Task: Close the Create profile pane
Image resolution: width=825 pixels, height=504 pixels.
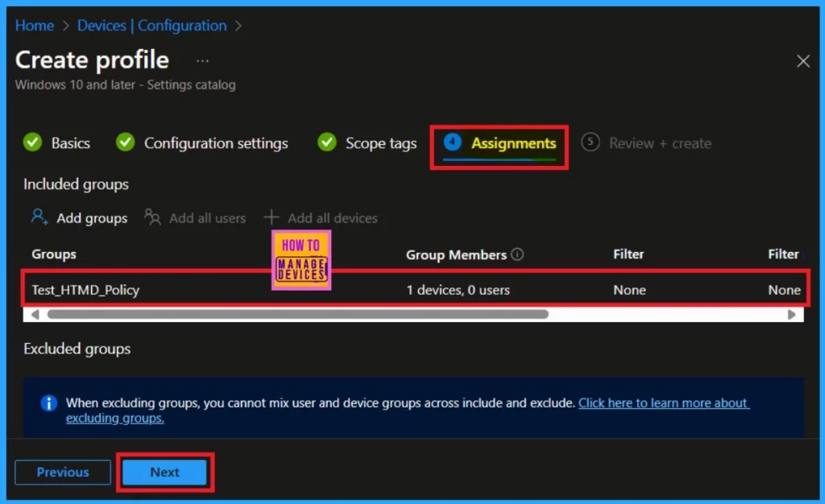Action: [803, 61]
